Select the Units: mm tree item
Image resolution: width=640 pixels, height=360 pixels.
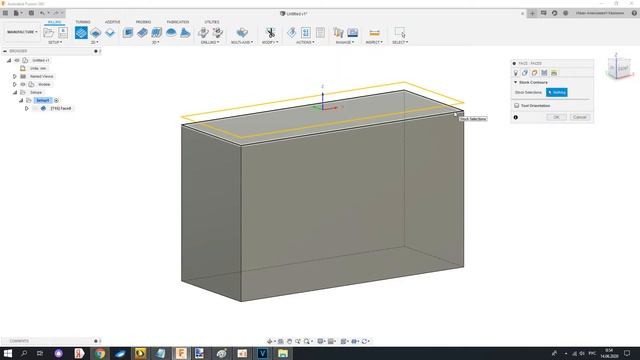(x=38, y=69)
